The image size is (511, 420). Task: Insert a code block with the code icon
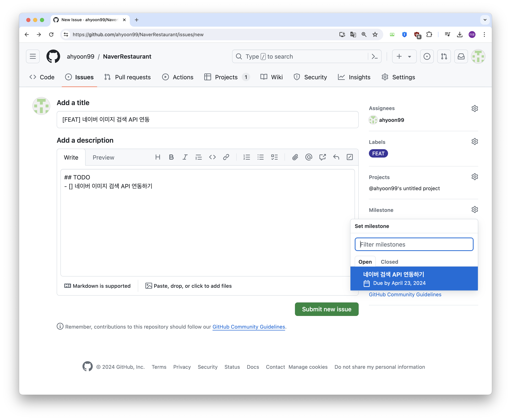(212, 157)
